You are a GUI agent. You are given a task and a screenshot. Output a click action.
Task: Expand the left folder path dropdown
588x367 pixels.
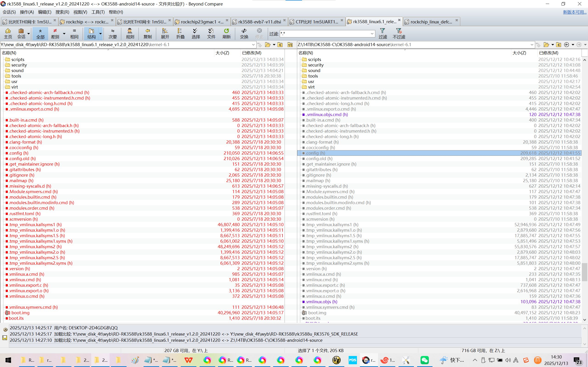(253, 45)
